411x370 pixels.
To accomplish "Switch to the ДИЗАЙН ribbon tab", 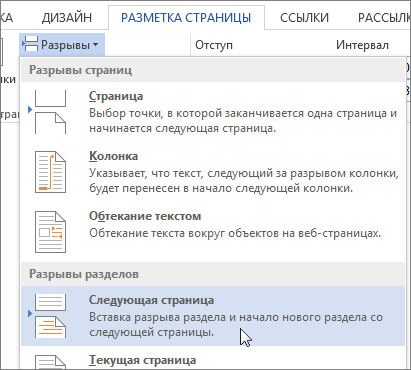I will pyautogui.click(x=67, y=18).
